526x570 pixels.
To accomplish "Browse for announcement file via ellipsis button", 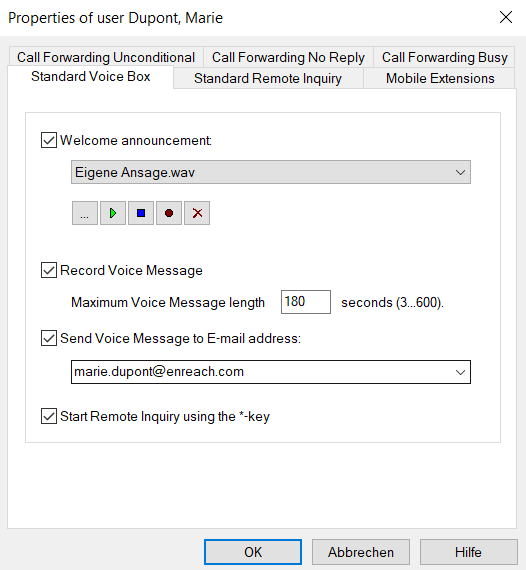I will click(x=85, y=213).
